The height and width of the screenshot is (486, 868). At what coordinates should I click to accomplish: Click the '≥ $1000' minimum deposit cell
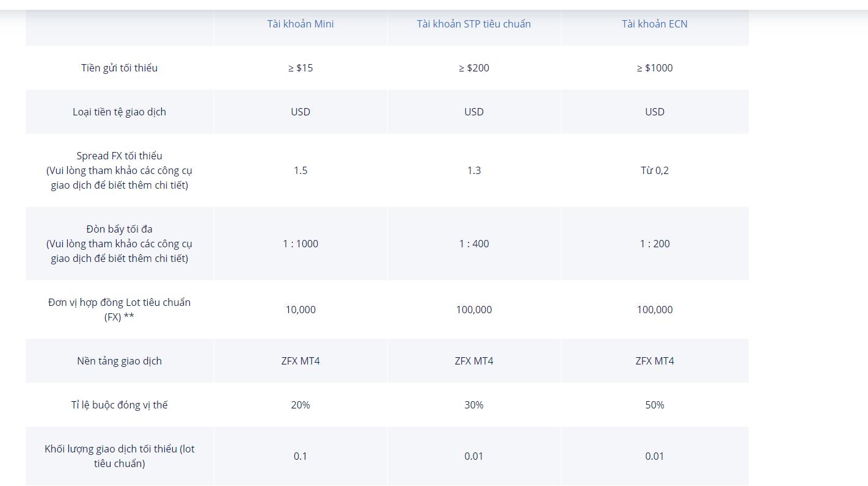tap(655, 68)
